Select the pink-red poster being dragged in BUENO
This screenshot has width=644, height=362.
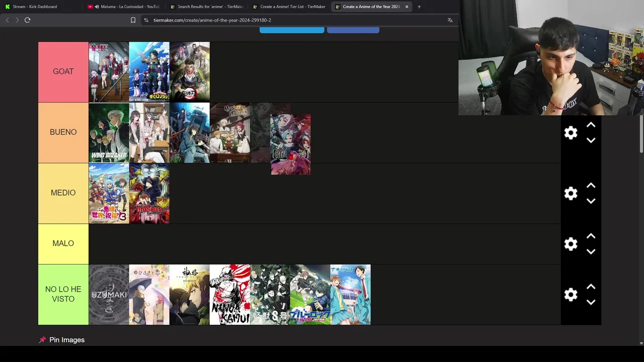[x=291, y=145]
